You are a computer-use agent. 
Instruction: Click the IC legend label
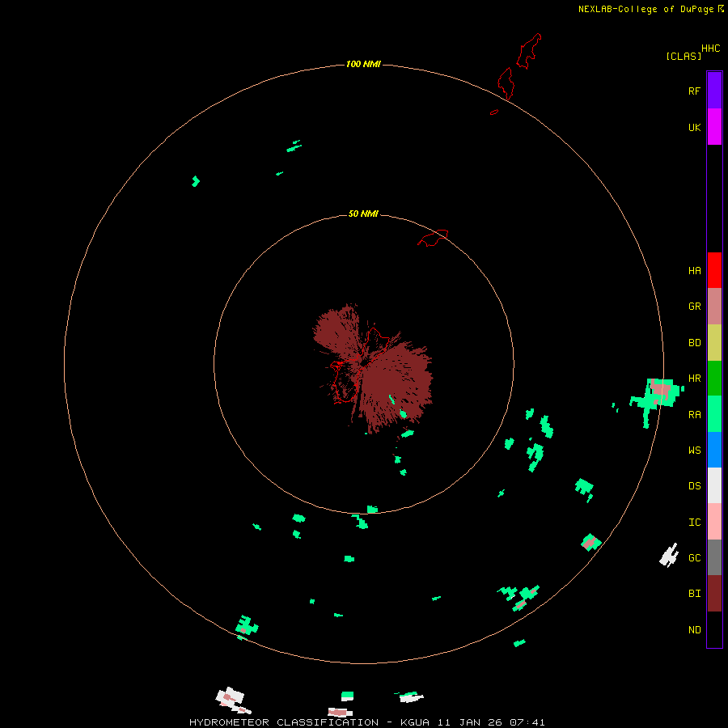695,522
